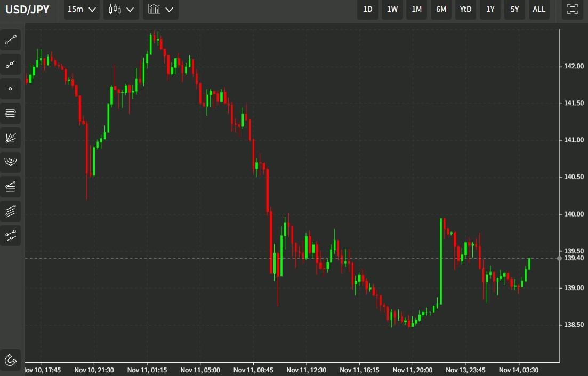588x376 pixels.
Task: Click the Nov 11, 20:00 time label
Action: pyautogui.click(x=413, y=370)
